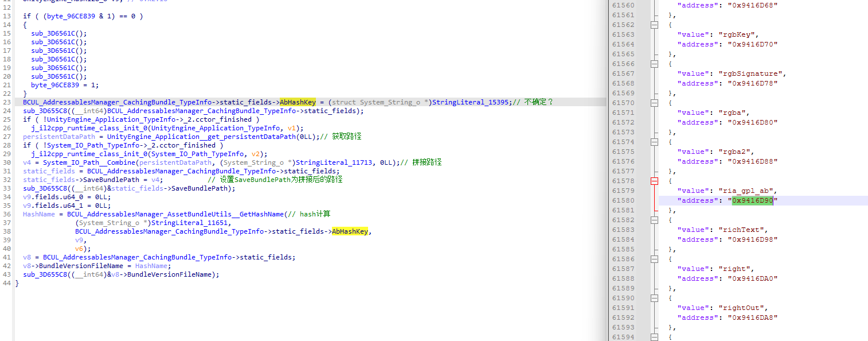
Task: Fold the JSON block containing "right" value
Action: (x=654, y=259)
